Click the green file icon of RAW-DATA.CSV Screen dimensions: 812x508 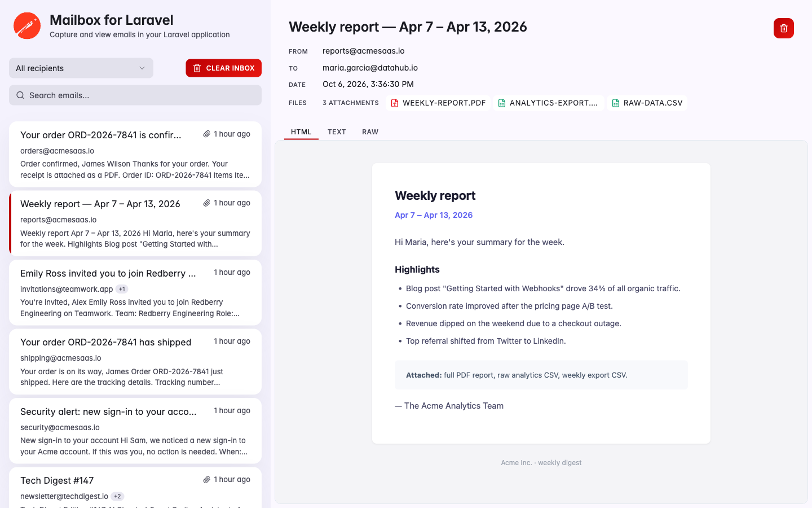pyautogui.click(x=616, y=103)
